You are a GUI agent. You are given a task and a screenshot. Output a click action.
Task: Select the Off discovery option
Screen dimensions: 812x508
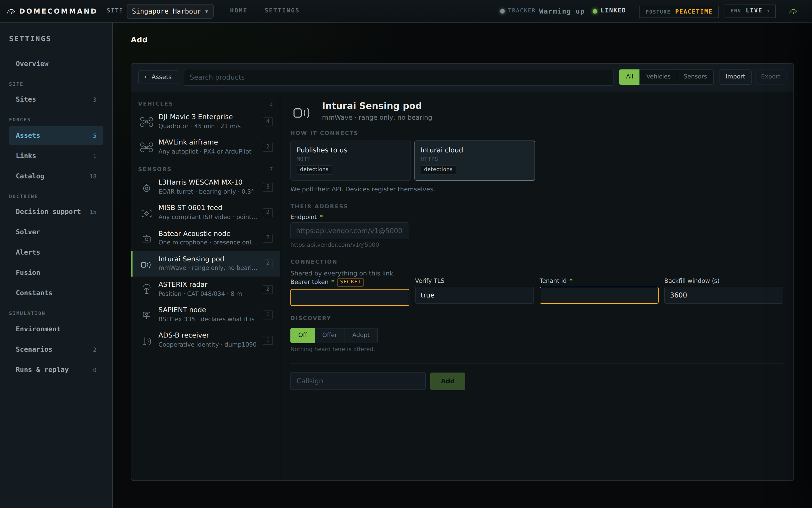point(302,335)
